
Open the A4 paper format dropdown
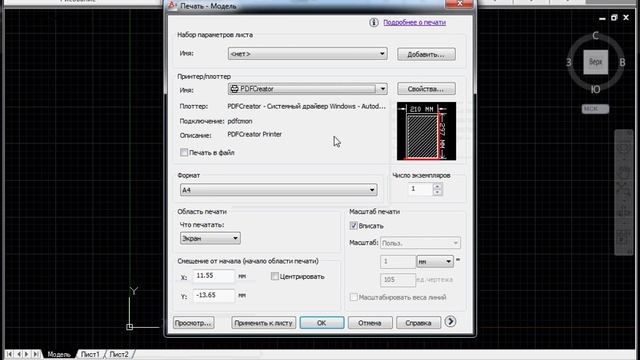[x=278, y=190]
